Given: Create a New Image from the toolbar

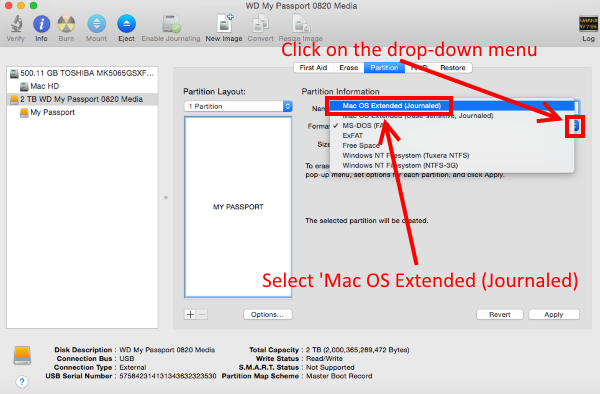Looking at the screenshot, I should (224, 28).
